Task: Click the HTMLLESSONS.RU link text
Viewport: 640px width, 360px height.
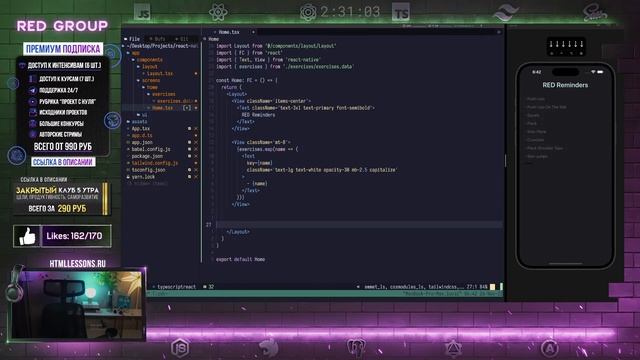Action: click(78, 264)
